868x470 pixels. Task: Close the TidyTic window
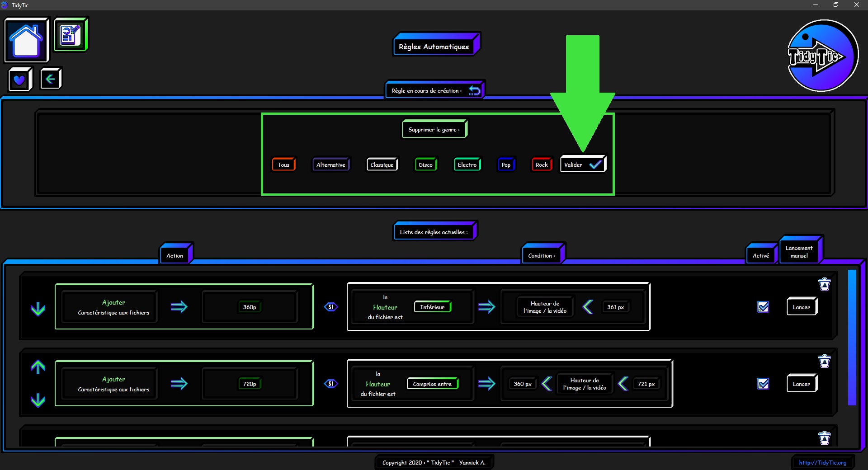tap(857, 5)
